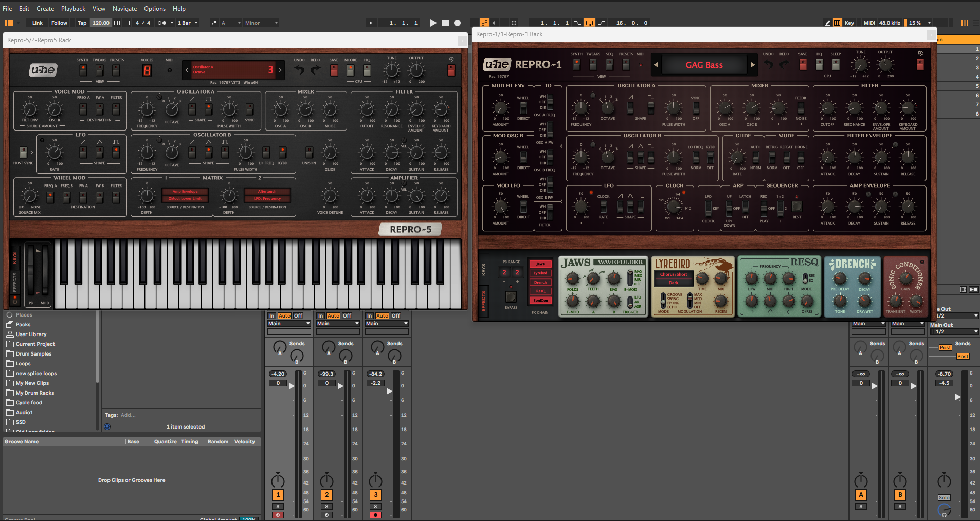The image size is (980, 521).
Task: Toggle the Link button
Action: [x=38, y=23]
